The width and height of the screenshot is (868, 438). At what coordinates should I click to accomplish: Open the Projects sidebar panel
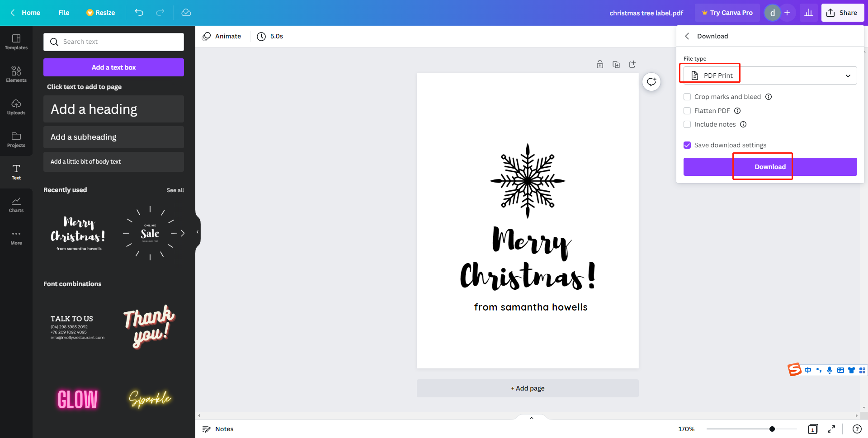(16, 140)
